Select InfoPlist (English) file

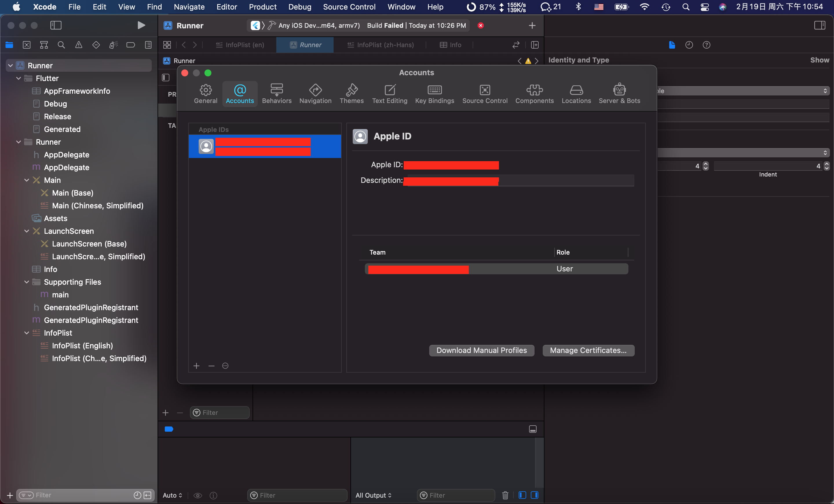click(x=82, y=345)
